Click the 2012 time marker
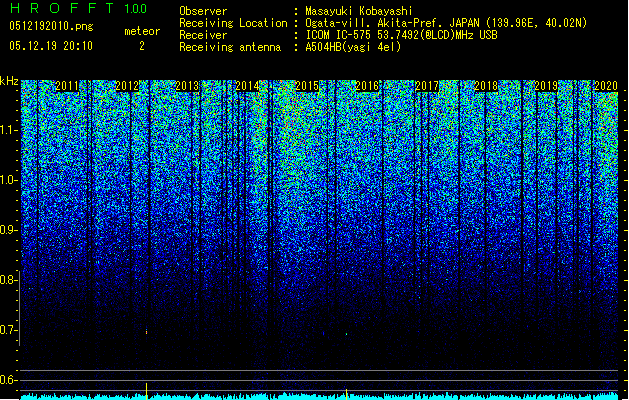This screenshot has height=400, width=629. 127,86
